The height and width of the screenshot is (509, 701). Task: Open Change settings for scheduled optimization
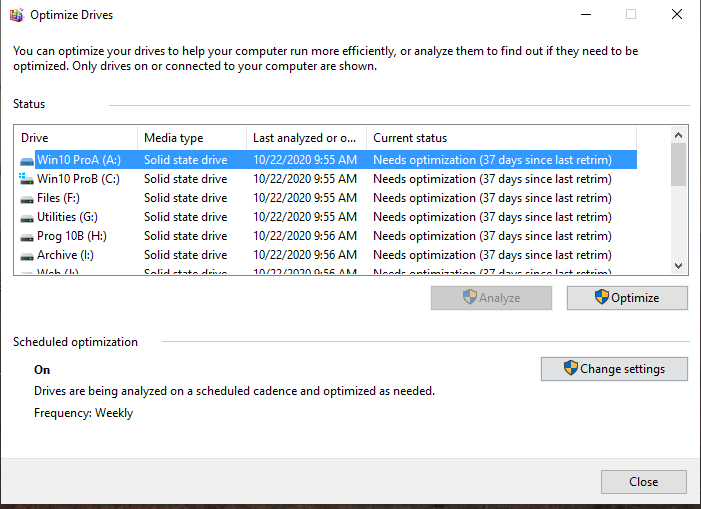click(614, 369)
